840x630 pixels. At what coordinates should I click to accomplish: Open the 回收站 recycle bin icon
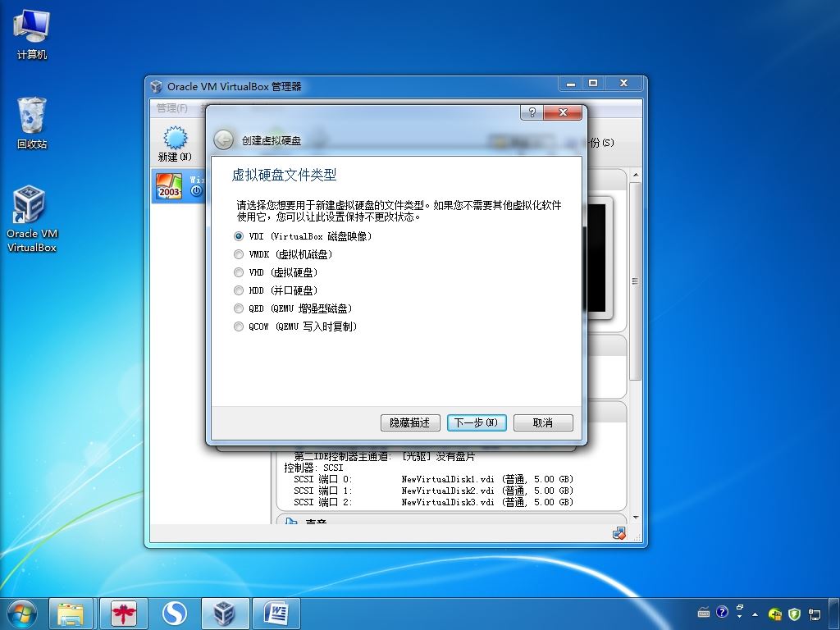32,123
